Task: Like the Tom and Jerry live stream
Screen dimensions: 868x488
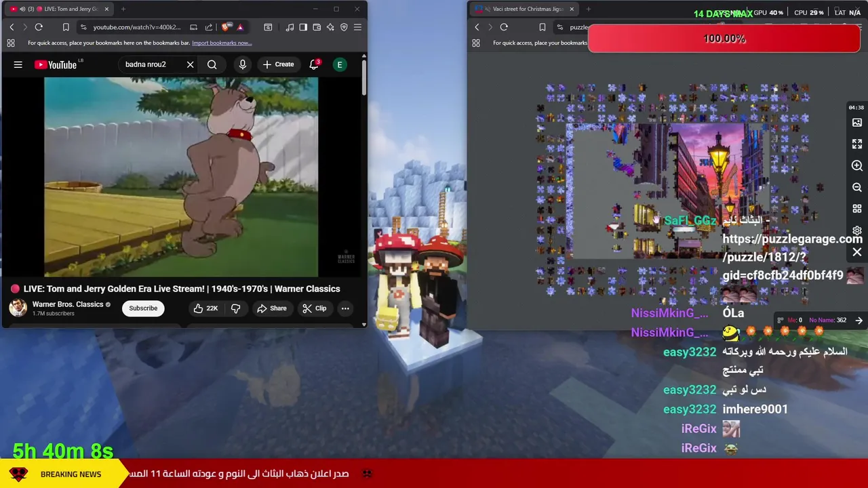Action: click(205, 308)
